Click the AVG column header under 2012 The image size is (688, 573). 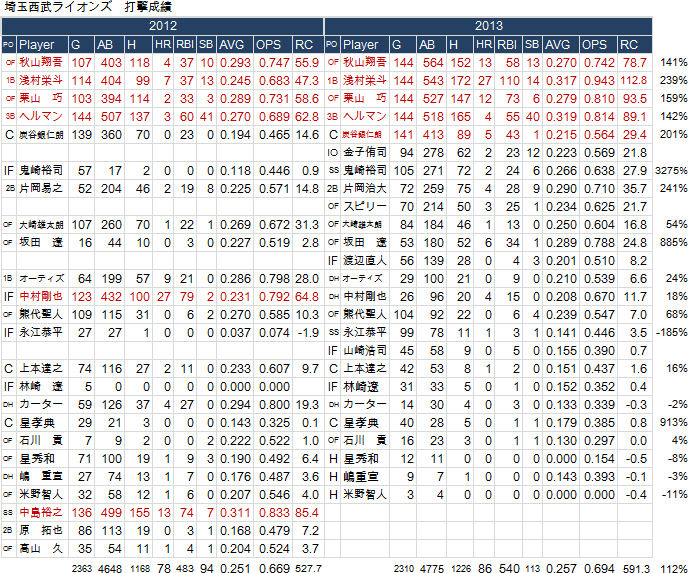click(x=235, y=45)
